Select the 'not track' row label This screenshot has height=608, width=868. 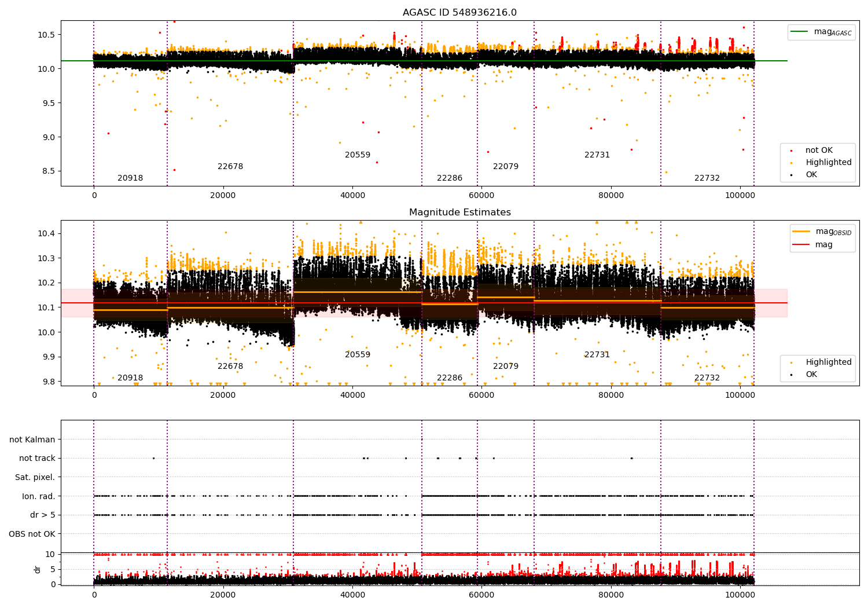click(37, 458)
